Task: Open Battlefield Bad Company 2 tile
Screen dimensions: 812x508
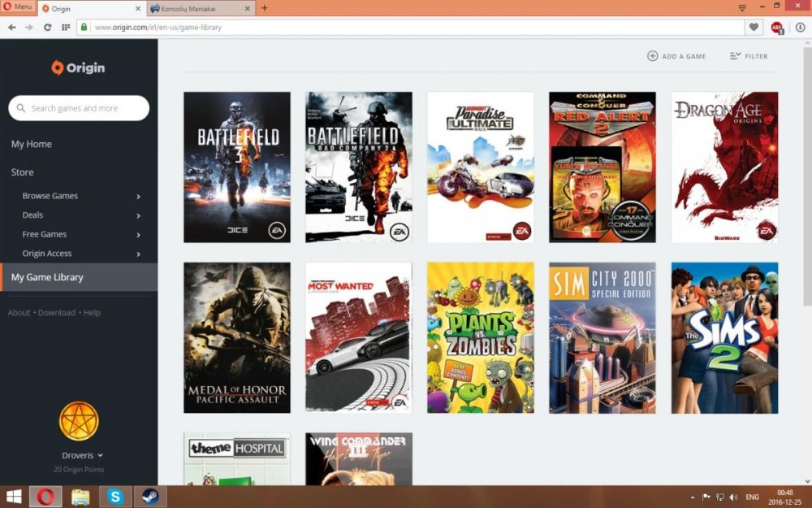Action: (x=359, y=167)
